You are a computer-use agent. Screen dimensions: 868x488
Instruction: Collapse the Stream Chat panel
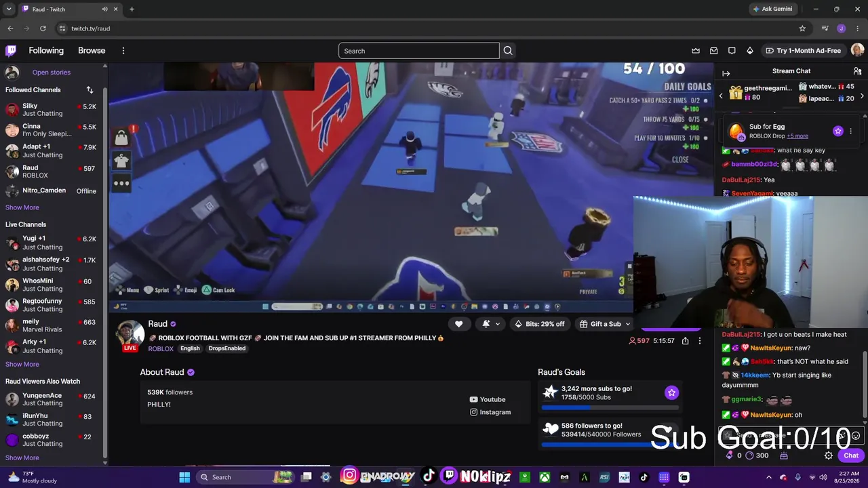[726, 73]
